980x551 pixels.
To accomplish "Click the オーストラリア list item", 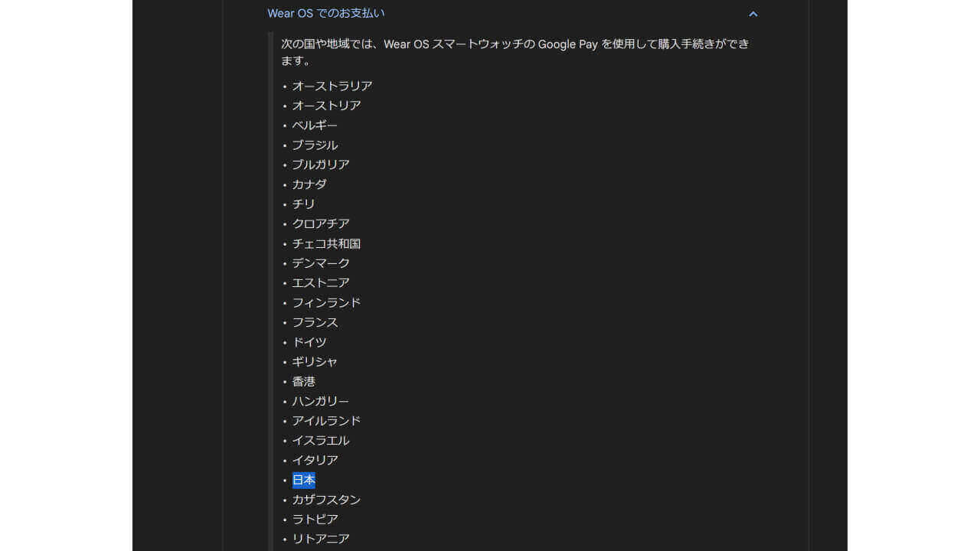I will (x=332, y=86).
